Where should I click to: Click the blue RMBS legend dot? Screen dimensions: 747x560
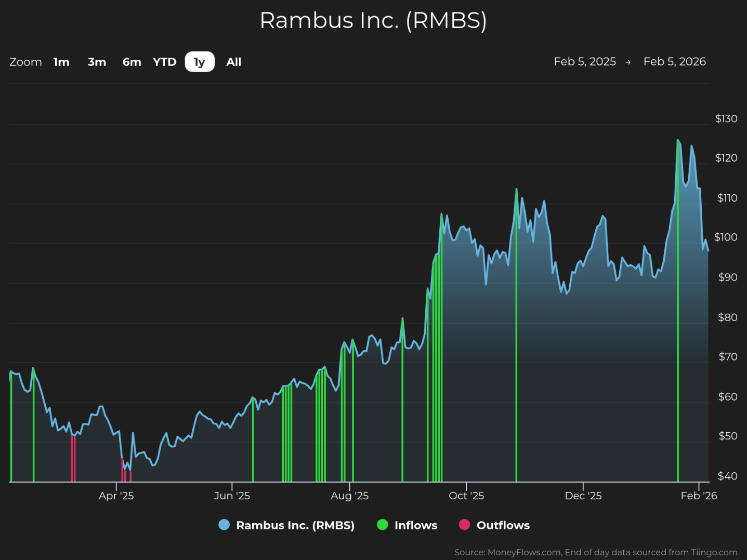[x=224, y=525]
